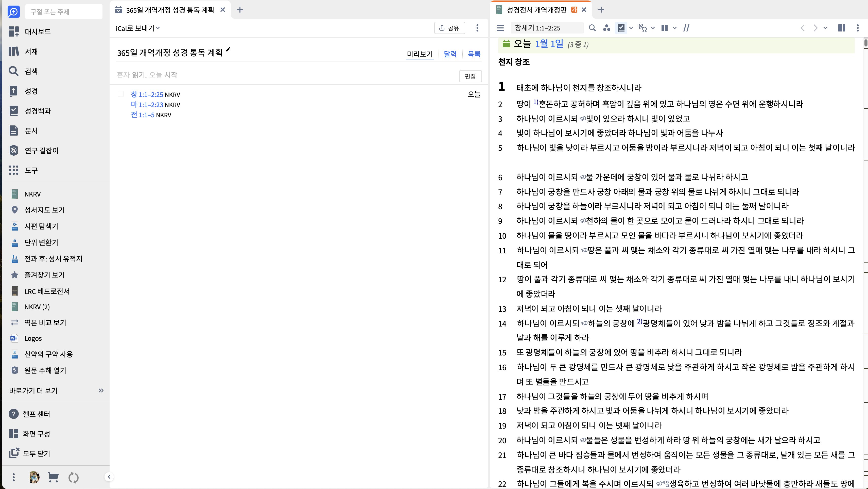The image size is (868, 489).
Task: Expand 바로가기 더 보기 shortcuts
Action: coord(56,390)
